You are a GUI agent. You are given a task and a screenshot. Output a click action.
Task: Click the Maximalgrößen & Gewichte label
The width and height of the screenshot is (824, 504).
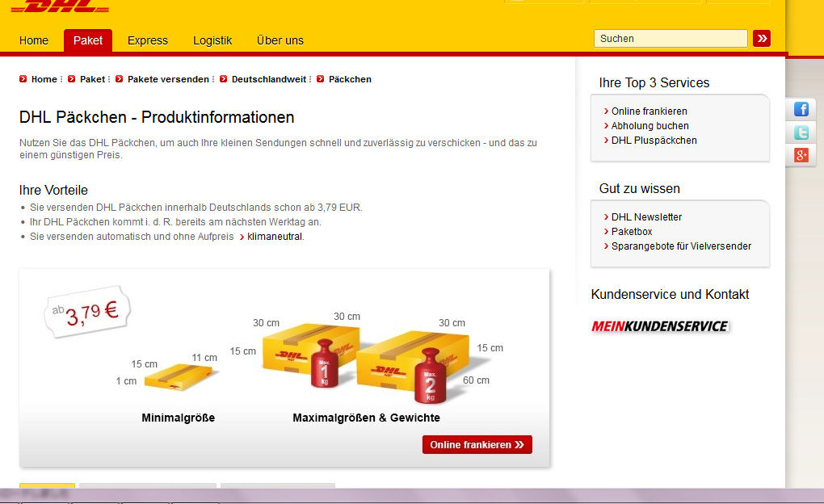coord(366,418)
